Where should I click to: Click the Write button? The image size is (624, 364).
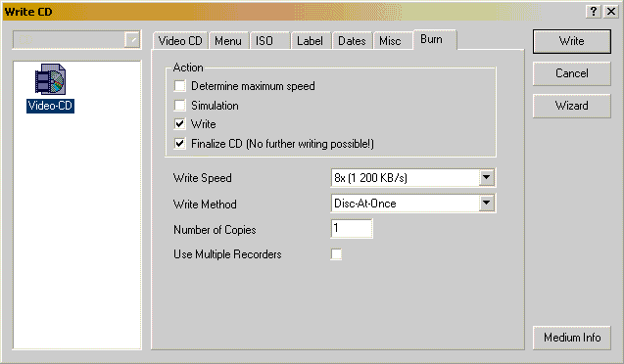(571, 41)
